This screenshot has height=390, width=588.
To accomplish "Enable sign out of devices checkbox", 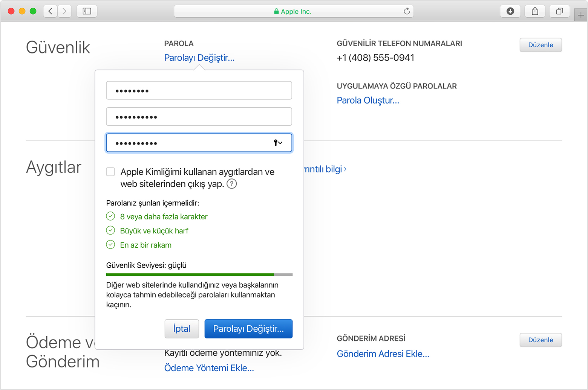I will tap(110, 172).
